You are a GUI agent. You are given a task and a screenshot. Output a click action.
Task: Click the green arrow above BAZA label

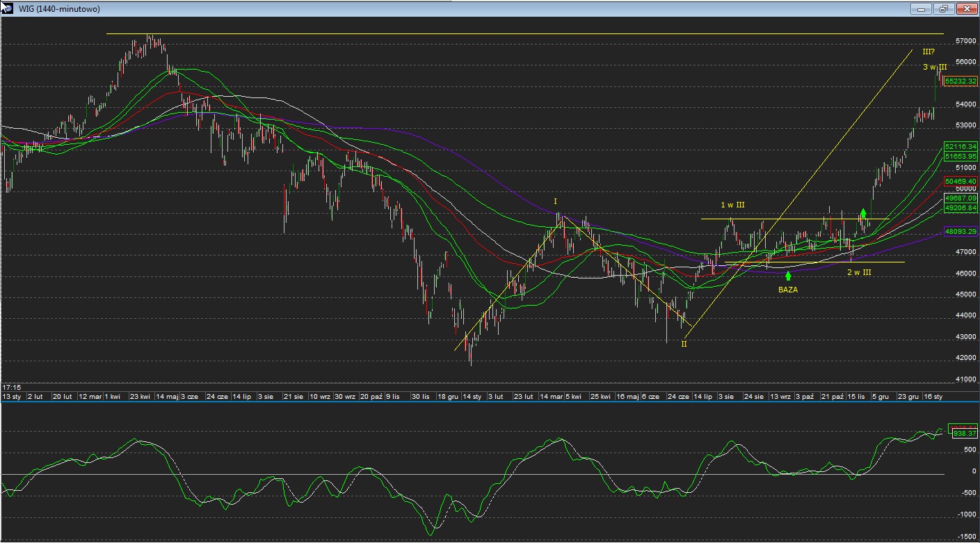click(787, 276)
